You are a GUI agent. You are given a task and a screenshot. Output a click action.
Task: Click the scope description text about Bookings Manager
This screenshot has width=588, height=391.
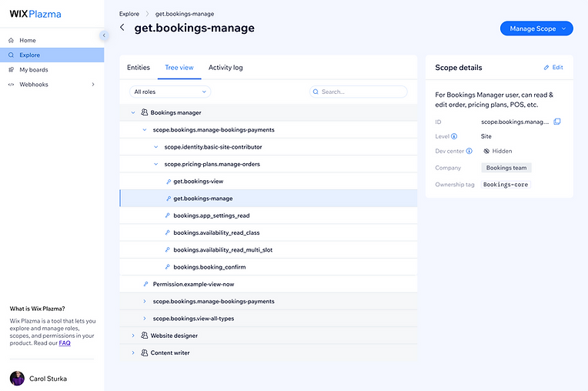[x=494, y=100]
